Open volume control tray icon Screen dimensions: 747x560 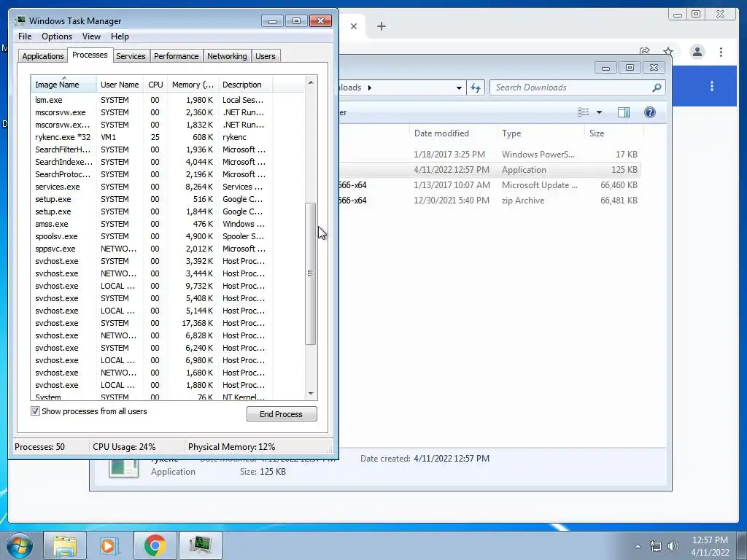pyautogui.click(x=673, y=547)
